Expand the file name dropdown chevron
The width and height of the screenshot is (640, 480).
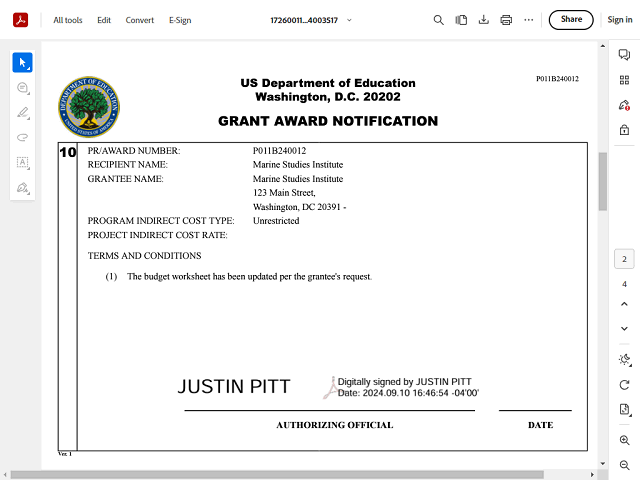[x=349, y=20]
